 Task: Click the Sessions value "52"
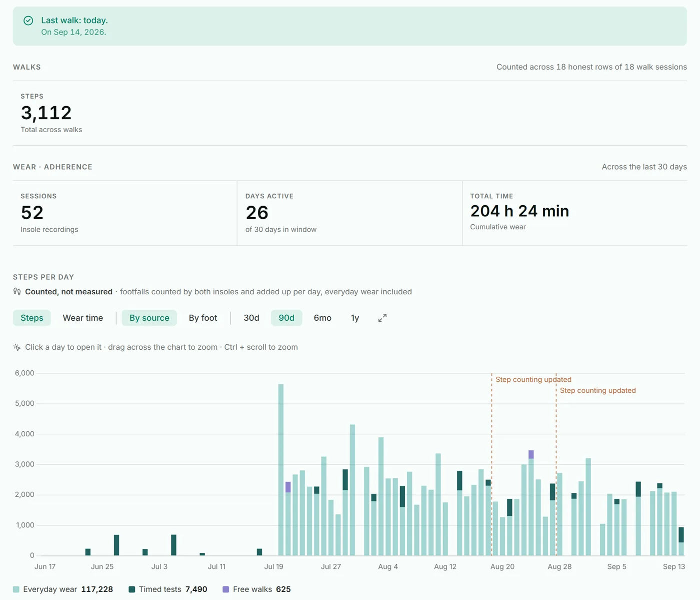[32, 213]
